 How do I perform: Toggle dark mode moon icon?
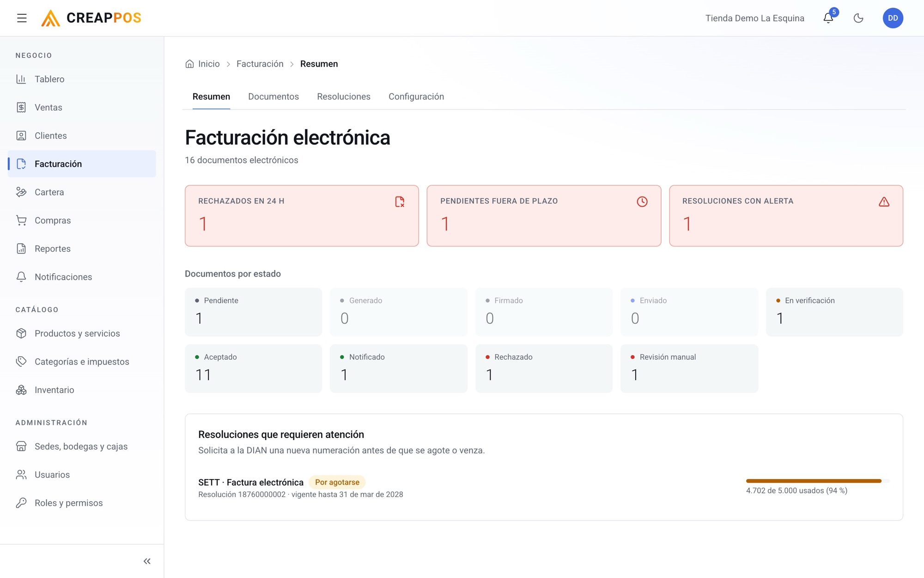point(858,18)
